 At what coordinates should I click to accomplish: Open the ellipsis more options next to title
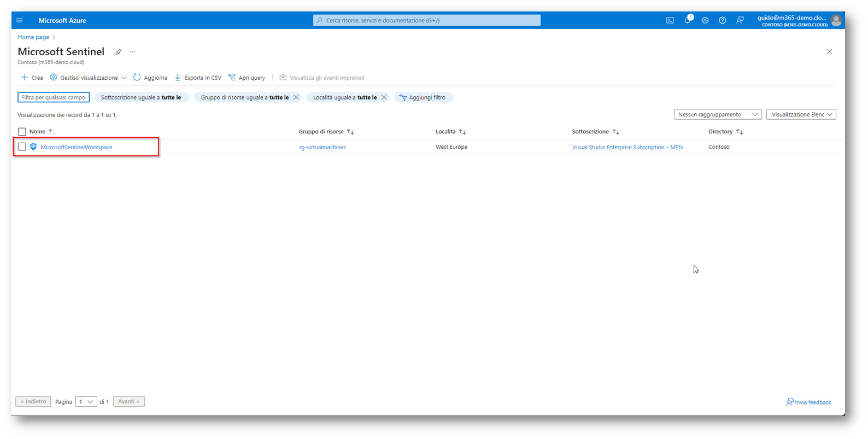point(132,52)
